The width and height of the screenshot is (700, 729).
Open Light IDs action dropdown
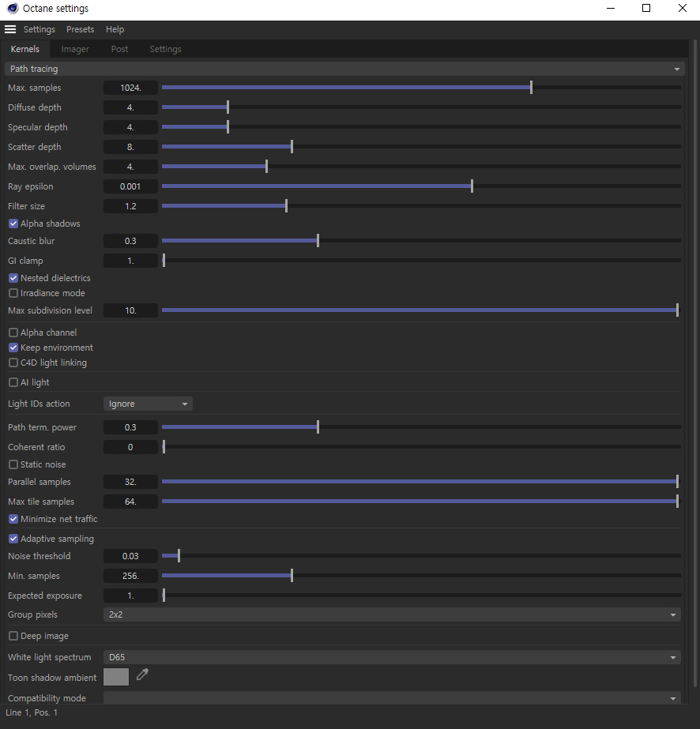pos(148,404)
